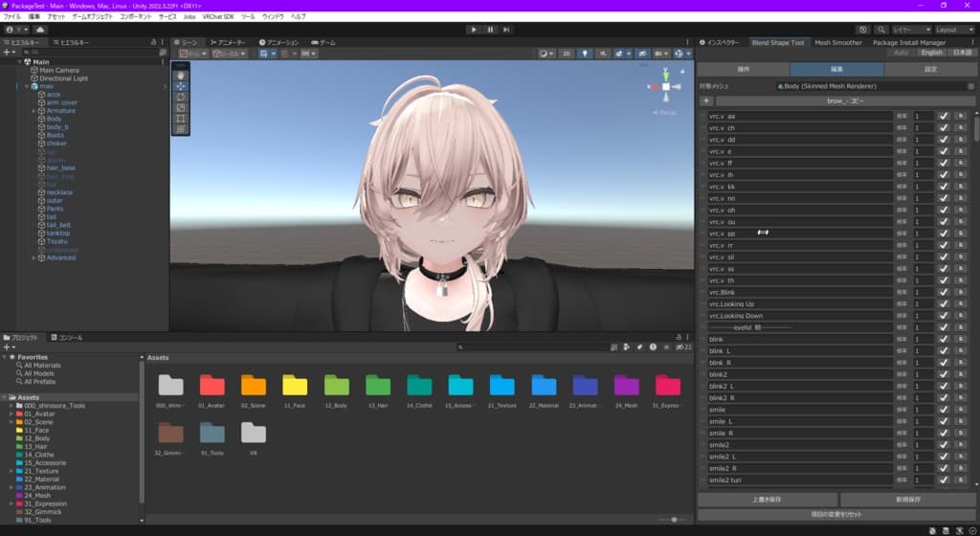980x536 pixels.
Task: Select the Rotate tool in scene toolbar
Action: [x=181, y=97]
